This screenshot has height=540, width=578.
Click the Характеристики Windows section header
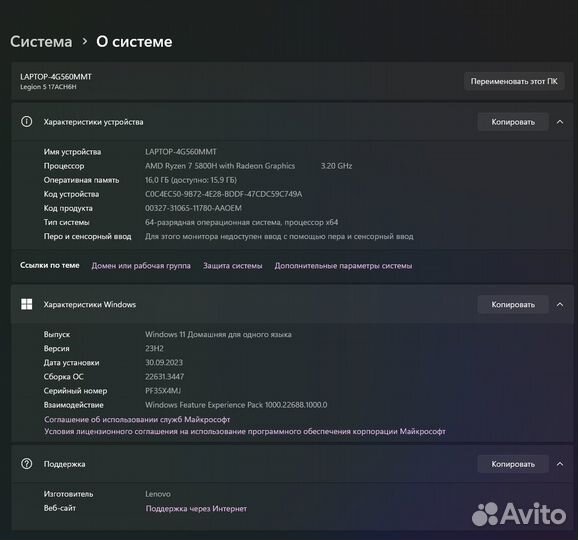pyautogui.click(x=292, y=304)
